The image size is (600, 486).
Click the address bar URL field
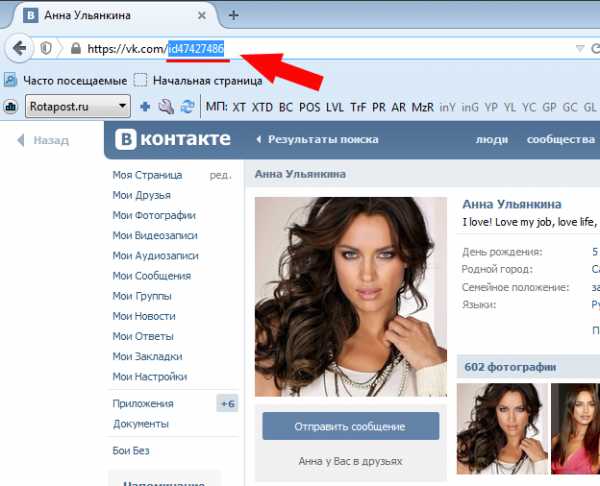tap(306, 49)
